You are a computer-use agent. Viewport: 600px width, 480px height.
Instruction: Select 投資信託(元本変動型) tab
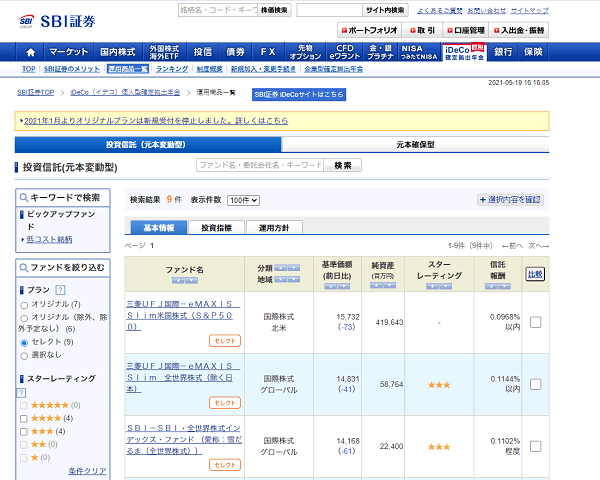[148, 145]
